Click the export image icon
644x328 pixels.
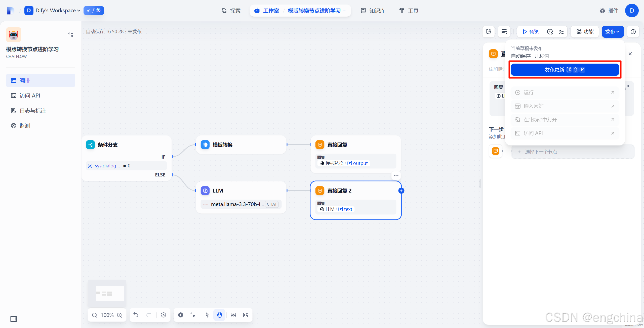coord(233,315)
